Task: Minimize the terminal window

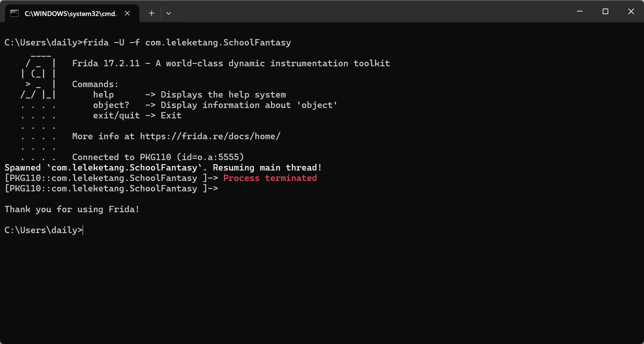Action: tap(580, 12)
